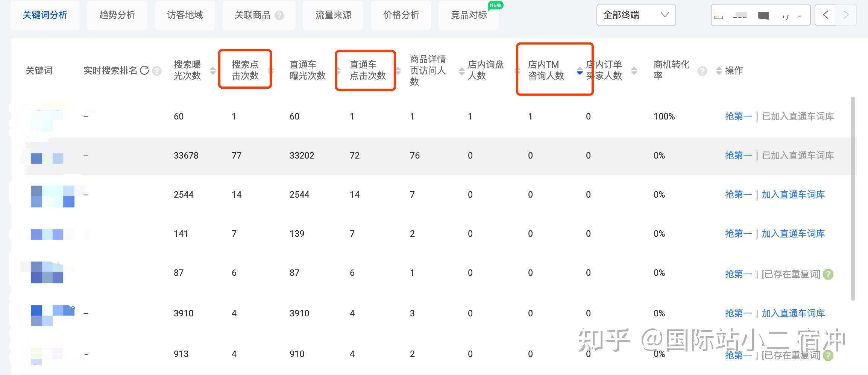Screen dimensions: 868x375
Task: Sort by 店内订单买家人数 column arrows
Action: 634,71
